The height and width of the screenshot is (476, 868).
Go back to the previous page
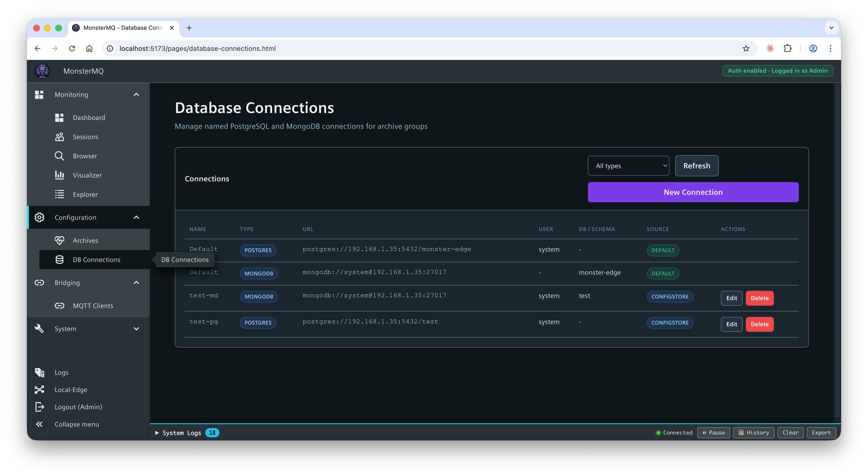37,48
